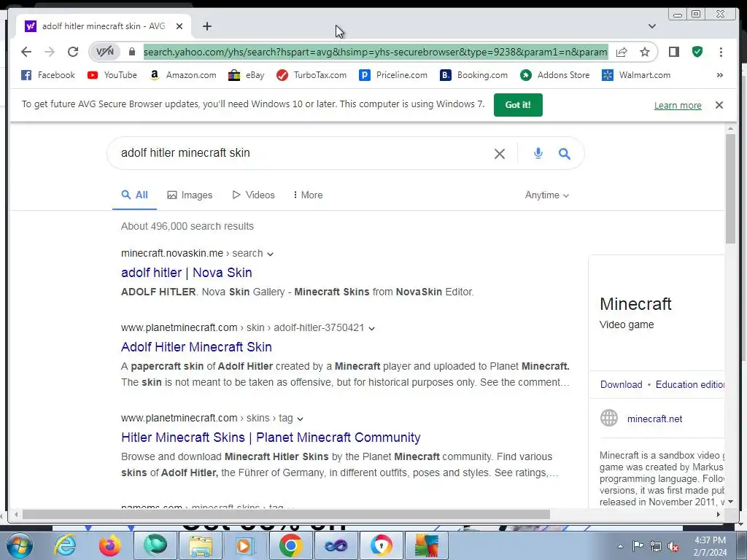Go back using the browser back arrow
This screenshot has width=747, height=560.
coord(26,52)
